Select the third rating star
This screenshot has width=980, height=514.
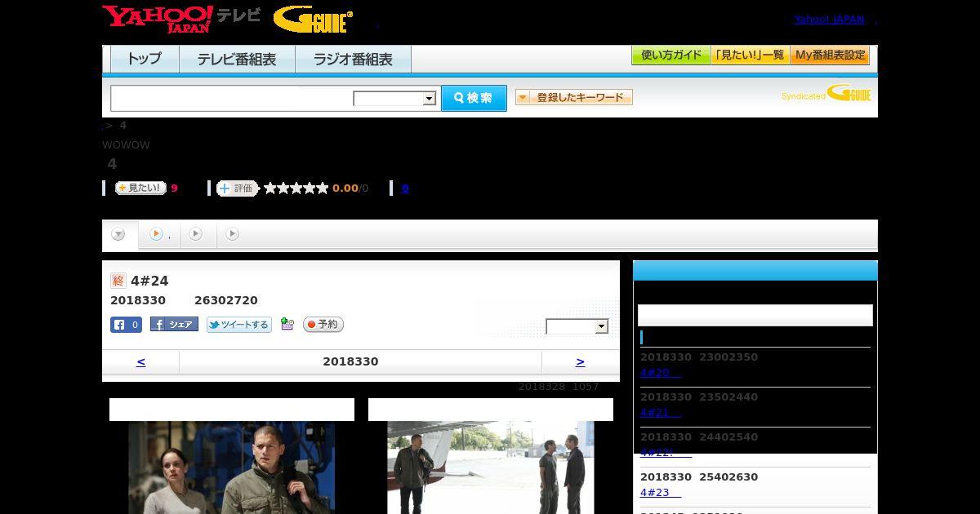click(x=296, y=188)
